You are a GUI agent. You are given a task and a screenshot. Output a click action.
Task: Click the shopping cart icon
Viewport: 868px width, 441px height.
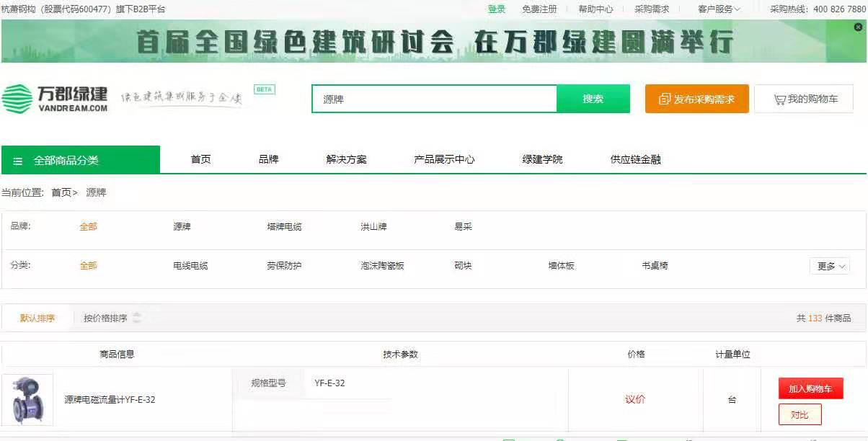click(x=779, y=99)
